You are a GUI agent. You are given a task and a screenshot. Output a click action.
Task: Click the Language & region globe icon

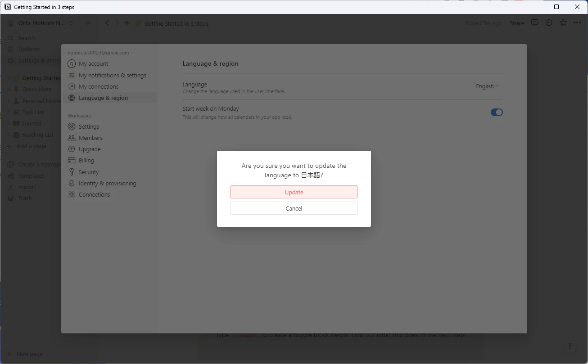pyautogui.click(x=72, y=98)
